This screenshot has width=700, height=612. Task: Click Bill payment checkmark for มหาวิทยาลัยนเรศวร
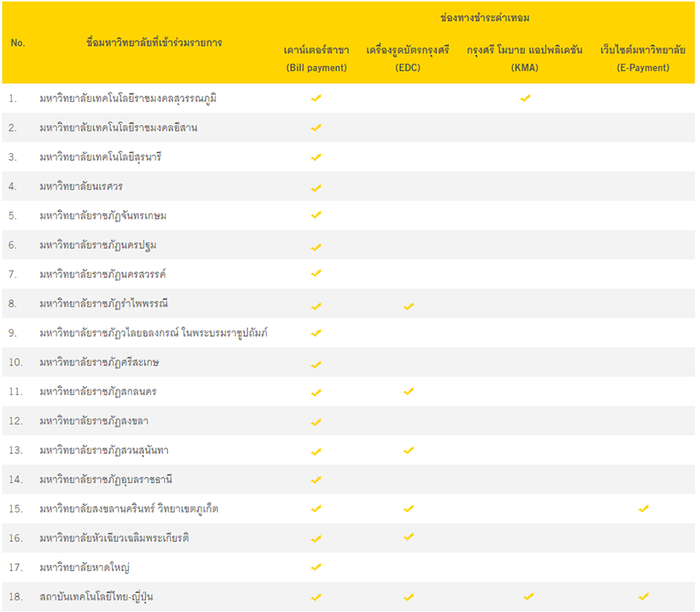click(x=316, y=187)
